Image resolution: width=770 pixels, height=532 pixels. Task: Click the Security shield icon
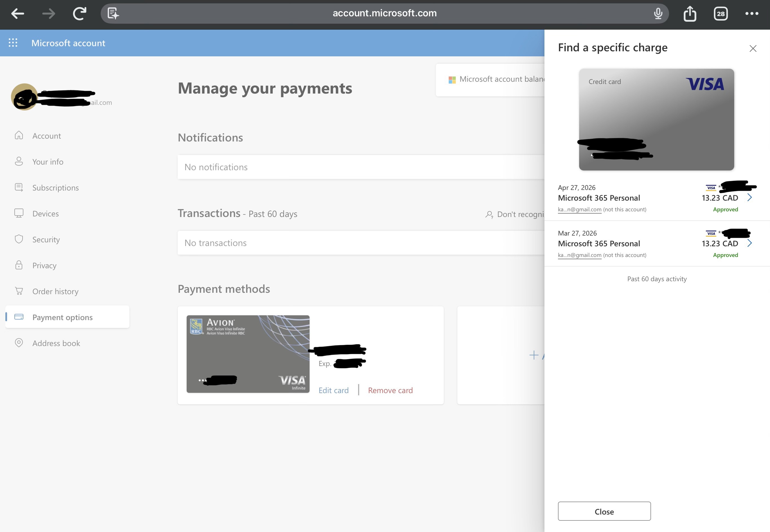coord(19,239)
